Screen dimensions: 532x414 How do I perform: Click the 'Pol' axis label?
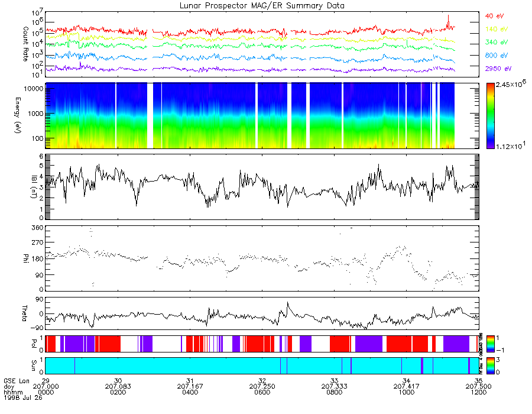coord(34,344)
